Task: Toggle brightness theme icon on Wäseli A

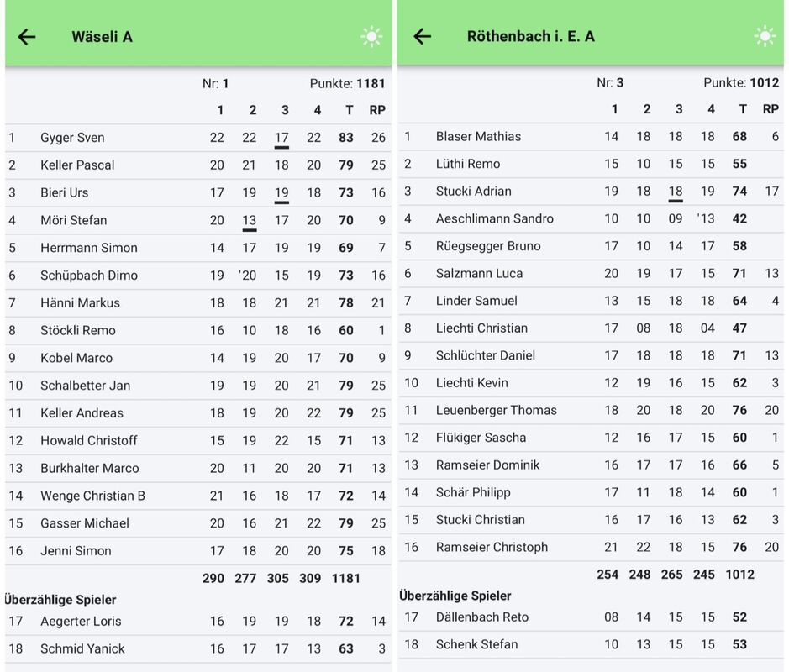Action: [x=371, y=36]
